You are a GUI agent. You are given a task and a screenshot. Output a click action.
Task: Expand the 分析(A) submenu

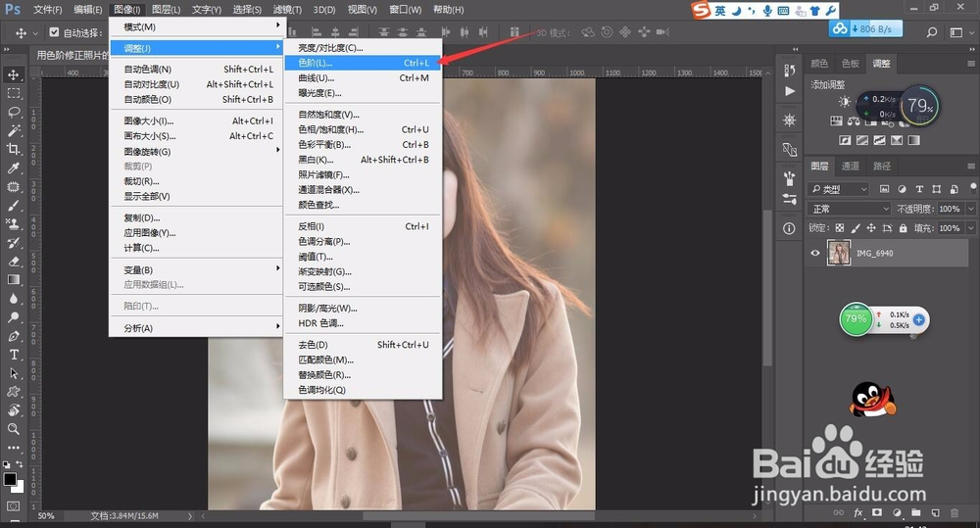point(196,328)
